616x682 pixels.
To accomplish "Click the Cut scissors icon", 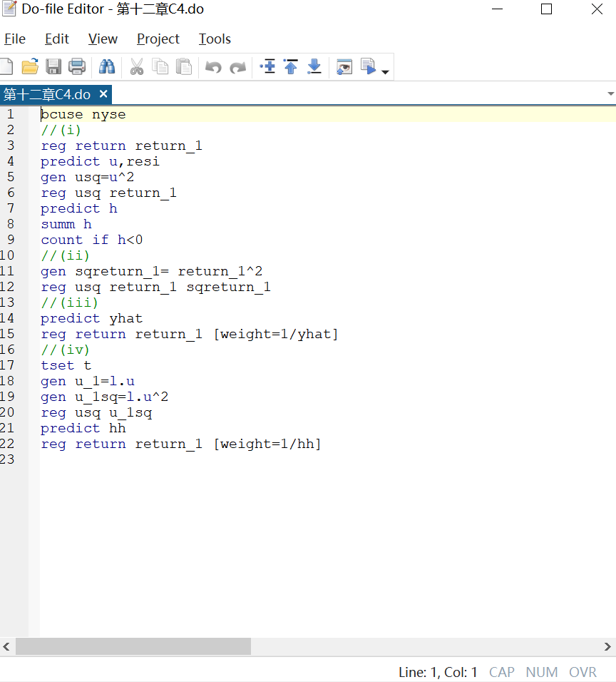I will pyautogui.click(x=137, y=67).
